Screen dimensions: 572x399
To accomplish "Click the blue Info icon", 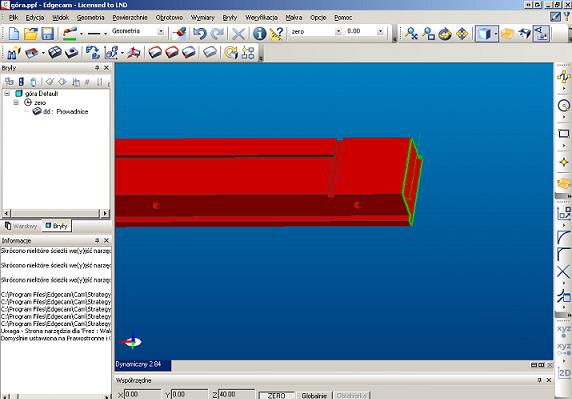I will pyautogui.click(x=259, y=34).
